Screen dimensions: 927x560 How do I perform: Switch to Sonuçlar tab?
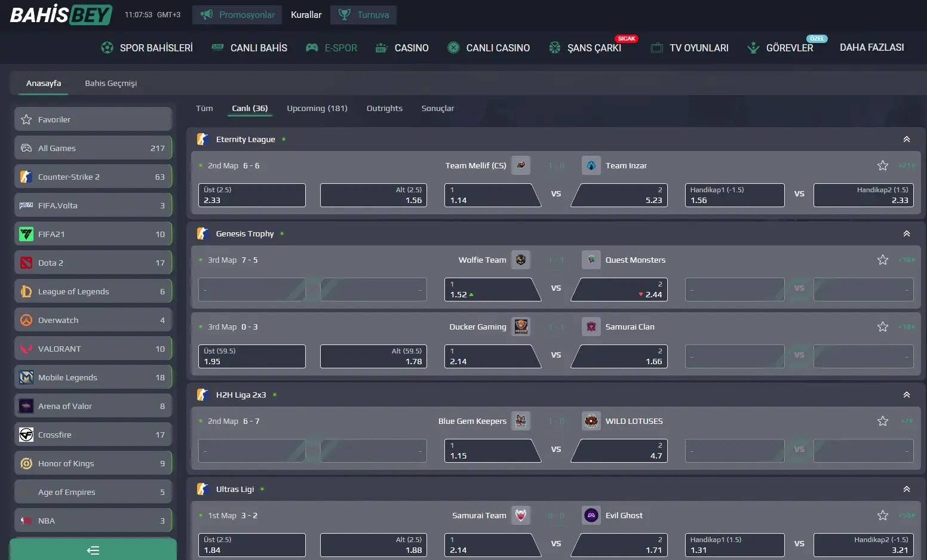[x=438, y=108]
